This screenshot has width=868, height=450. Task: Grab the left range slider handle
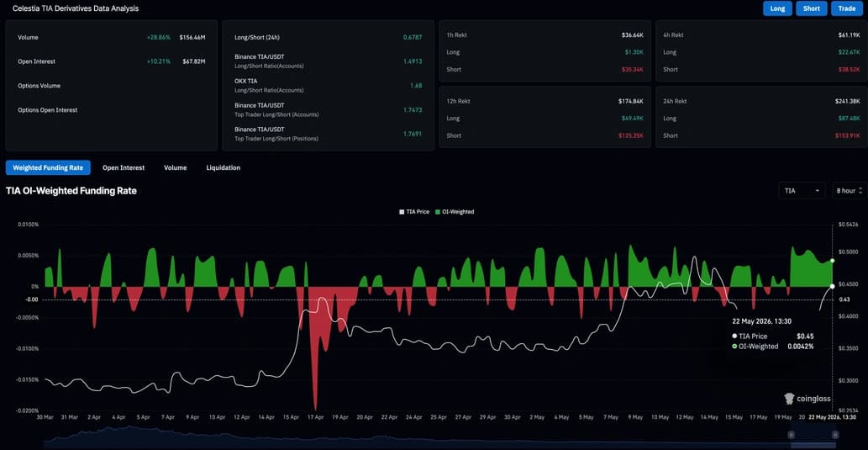click(791, 435)
